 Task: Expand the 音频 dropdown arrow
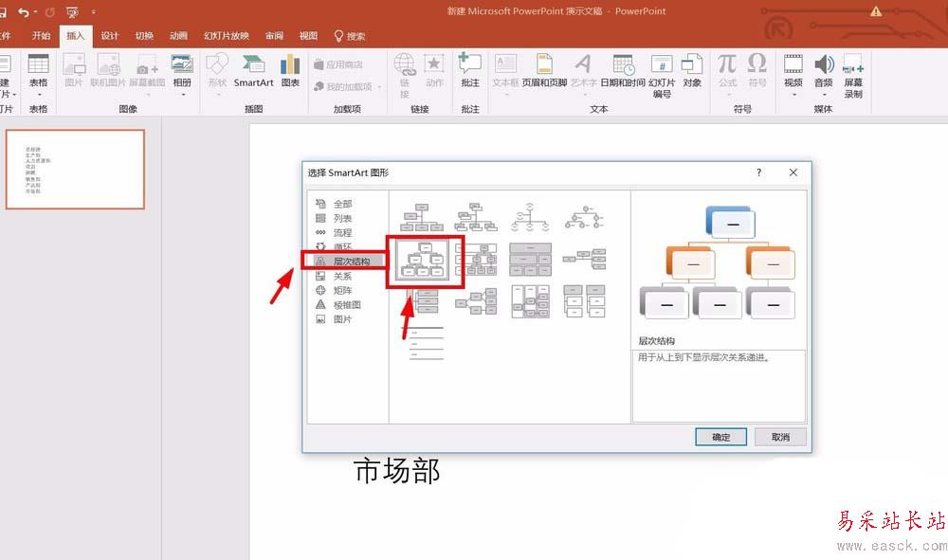pyautogui.click(x=824, y=95)
